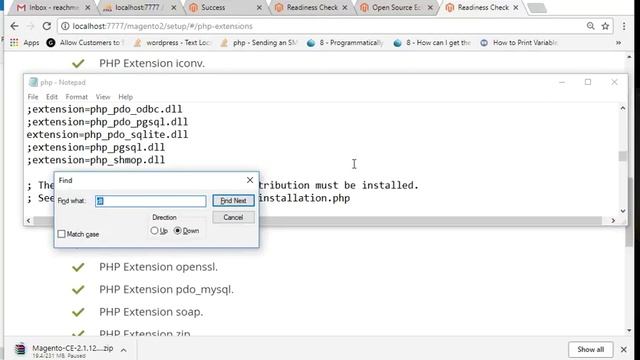Maximize the Notepad window
This screenshot has height=360, width=640.
(x=588, y=82)
